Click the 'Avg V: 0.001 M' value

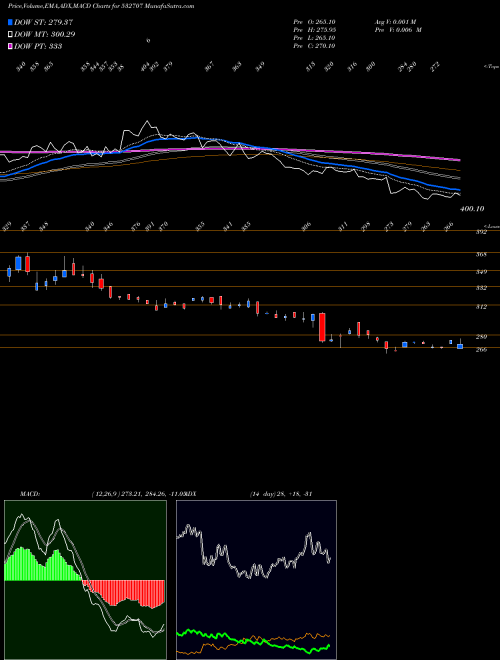pos(395,21)
